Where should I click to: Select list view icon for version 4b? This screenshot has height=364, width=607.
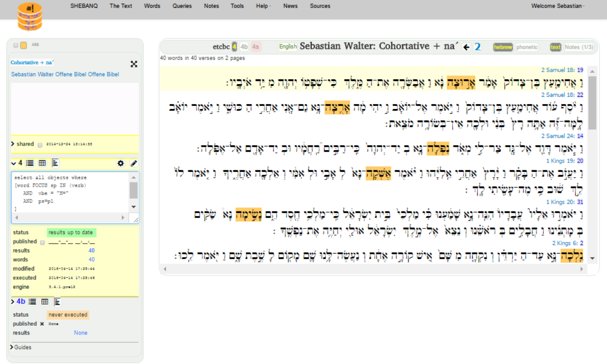coord(32,302)
